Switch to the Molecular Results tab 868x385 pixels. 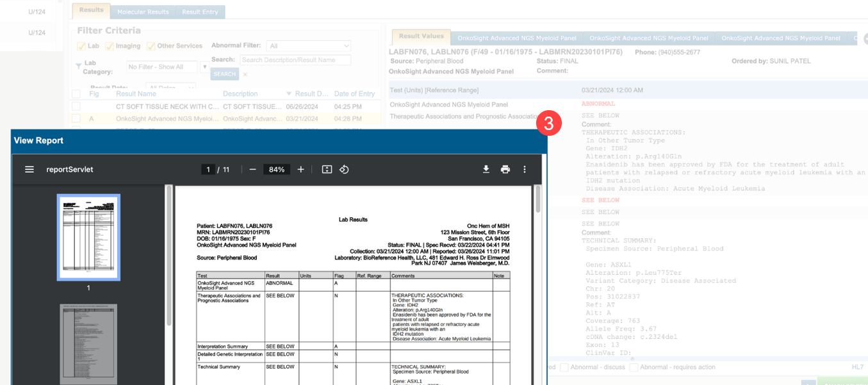[x=143, y=12]
